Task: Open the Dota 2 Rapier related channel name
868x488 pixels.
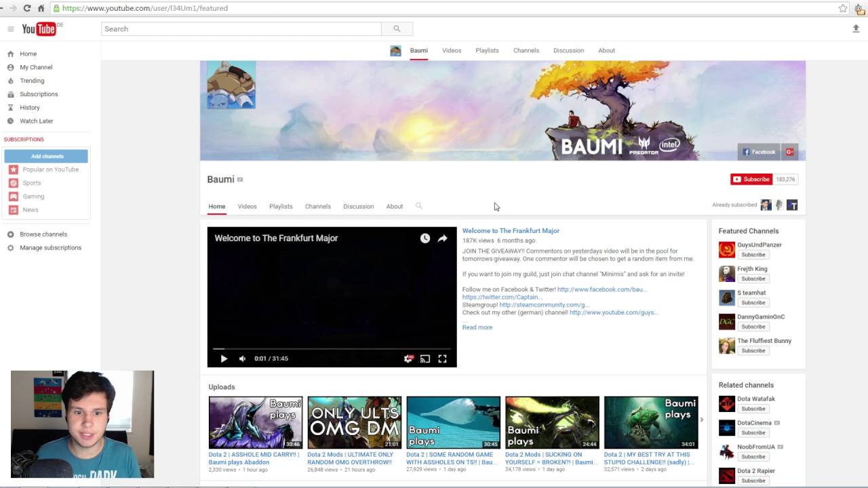Action: tap(756, 471)
